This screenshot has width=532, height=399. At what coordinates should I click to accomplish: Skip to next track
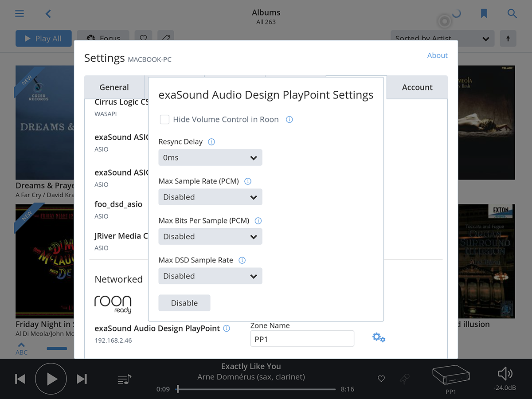(x=82, y=379)
